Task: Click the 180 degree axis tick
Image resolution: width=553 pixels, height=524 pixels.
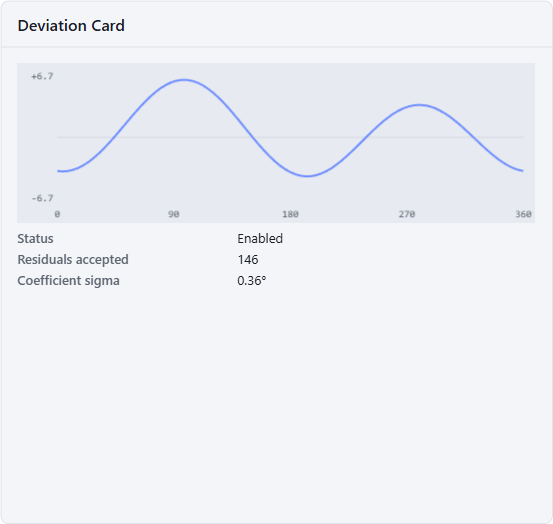Action: click(290, 214)
